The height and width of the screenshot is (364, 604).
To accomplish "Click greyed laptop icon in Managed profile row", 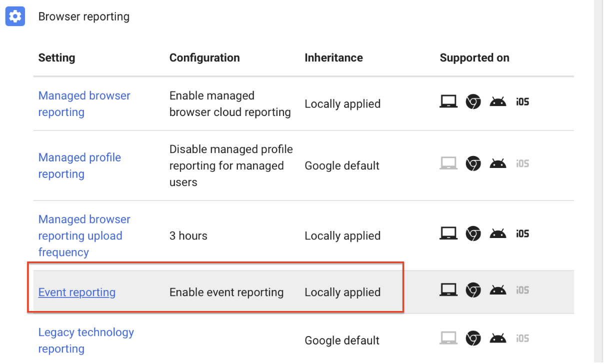I will [448, 163].
